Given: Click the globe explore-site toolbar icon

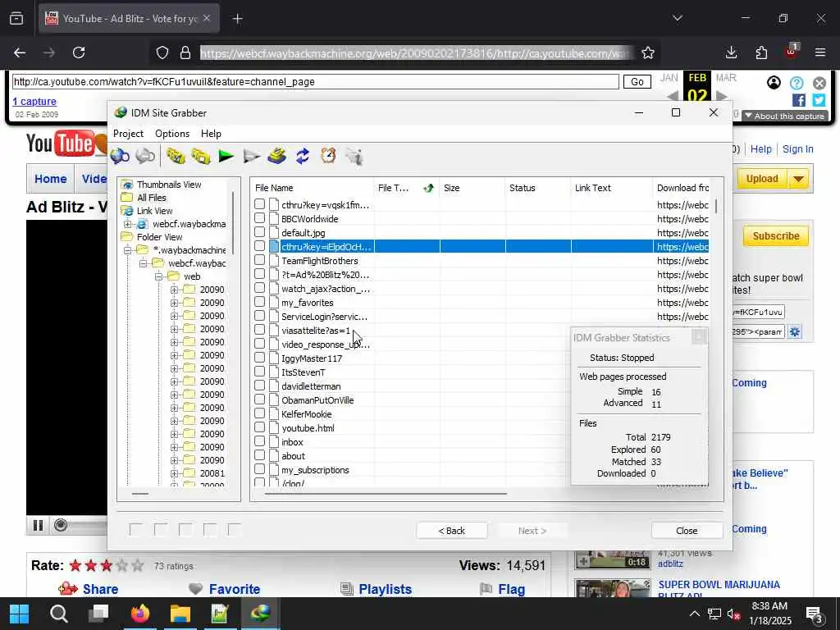Looking at the screenshot, I should (120, 156).
